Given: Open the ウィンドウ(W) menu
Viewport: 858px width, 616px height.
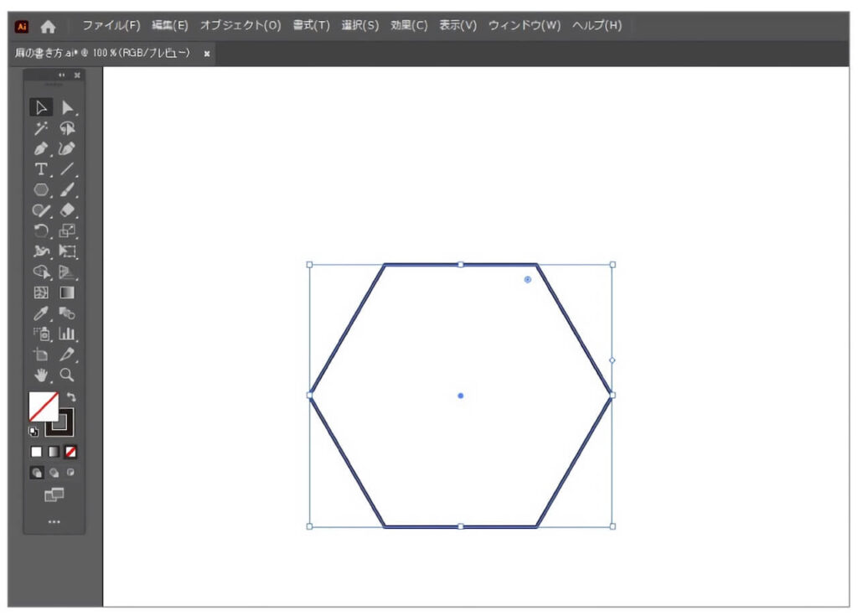Looking at the screenshot, I should point(525,25).
